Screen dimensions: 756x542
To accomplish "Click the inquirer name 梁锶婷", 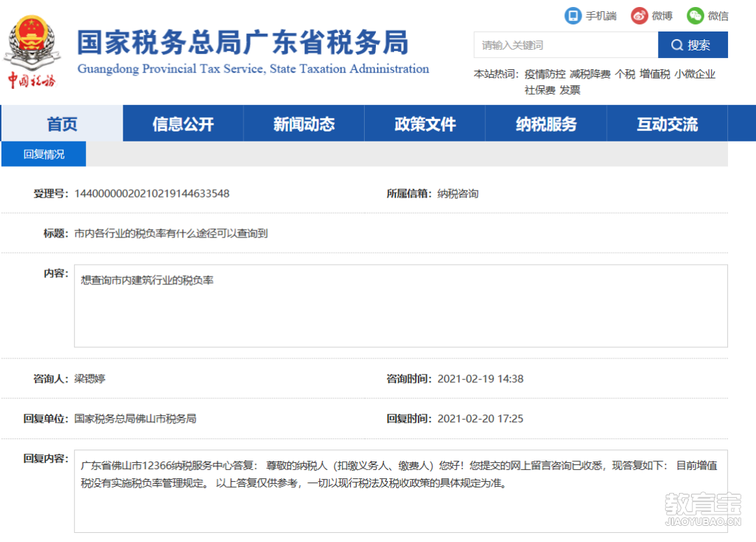I will click(90, 379).
